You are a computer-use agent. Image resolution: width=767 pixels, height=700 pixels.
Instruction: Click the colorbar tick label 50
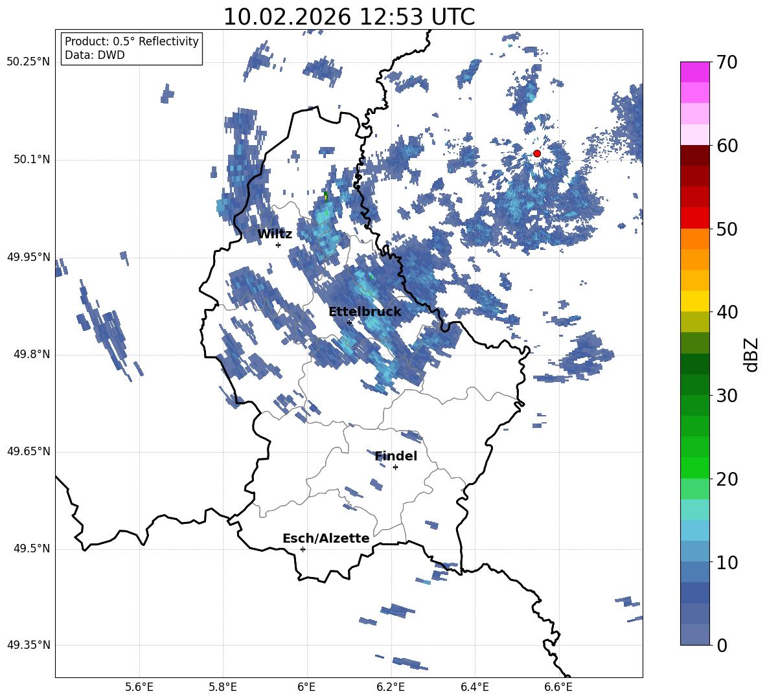726,229
